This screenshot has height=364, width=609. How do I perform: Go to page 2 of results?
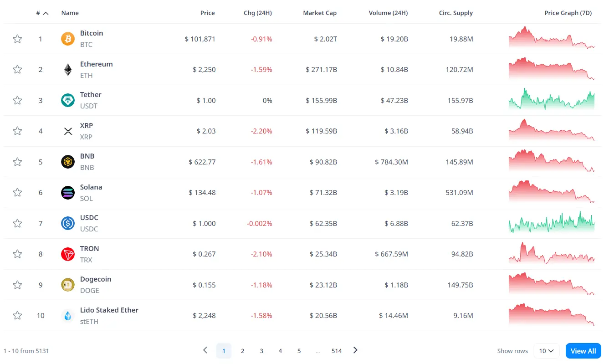click(243, 351)
